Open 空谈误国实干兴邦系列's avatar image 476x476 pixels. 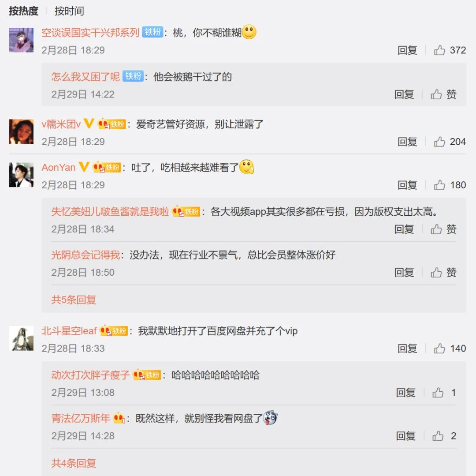coord(21,40)
